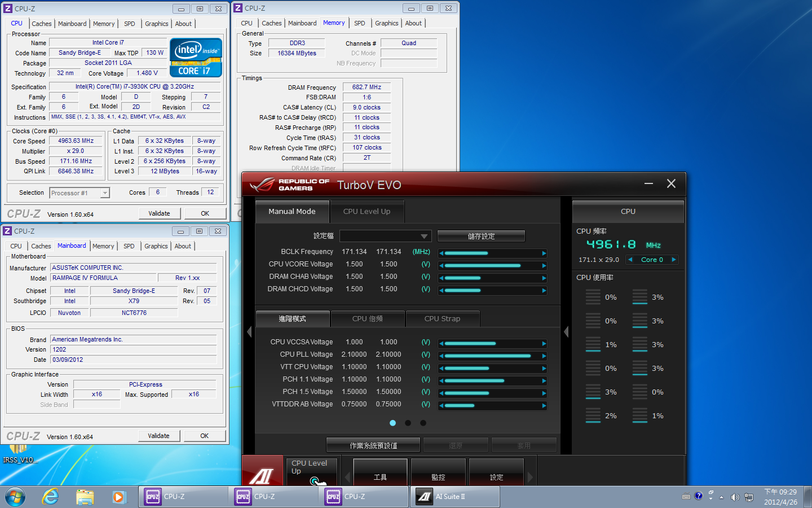Image resolution: width=812 pixels, height=508 pixels.
Task: Select previous core with left arrow beside Core 0
Action: point(630,260)
